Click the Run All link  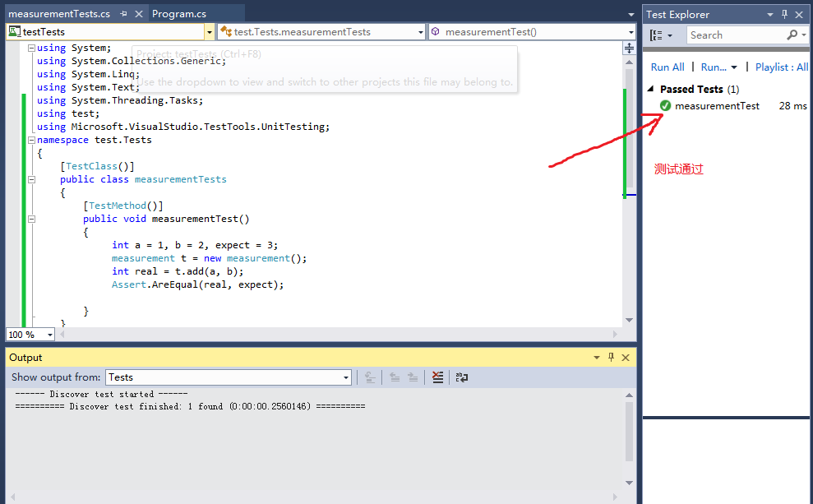coord(667,67)
